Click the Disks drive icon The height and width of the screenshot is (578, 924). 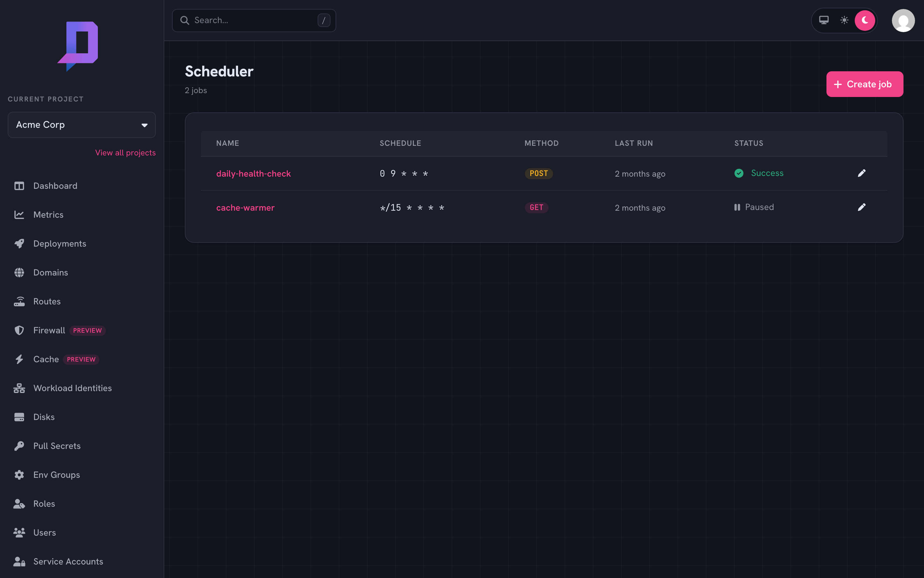click(x=19, y=417)
